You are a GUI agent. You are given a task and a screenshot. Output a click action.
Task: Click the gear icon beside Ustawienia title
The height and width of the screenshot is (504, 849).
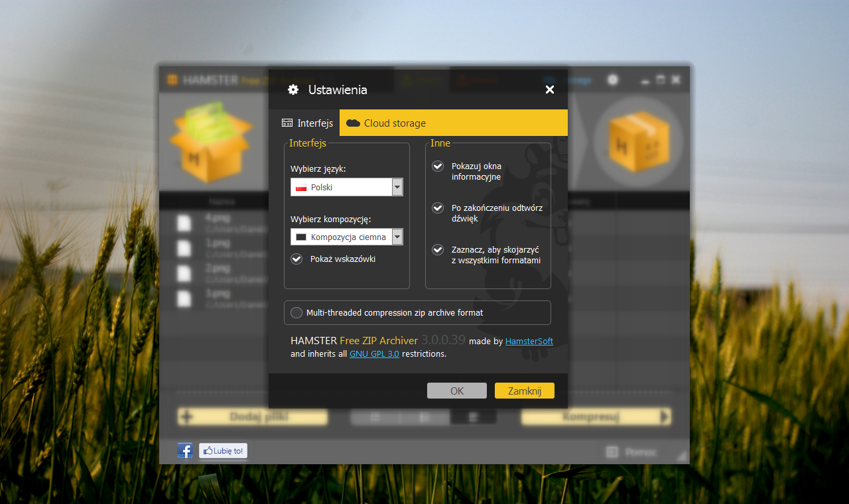(x=293, y=90)
